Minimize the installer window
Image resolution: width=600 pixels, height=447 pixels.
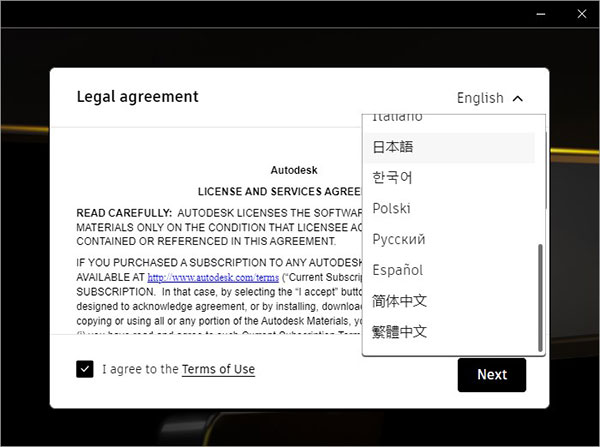pos(541,14)
